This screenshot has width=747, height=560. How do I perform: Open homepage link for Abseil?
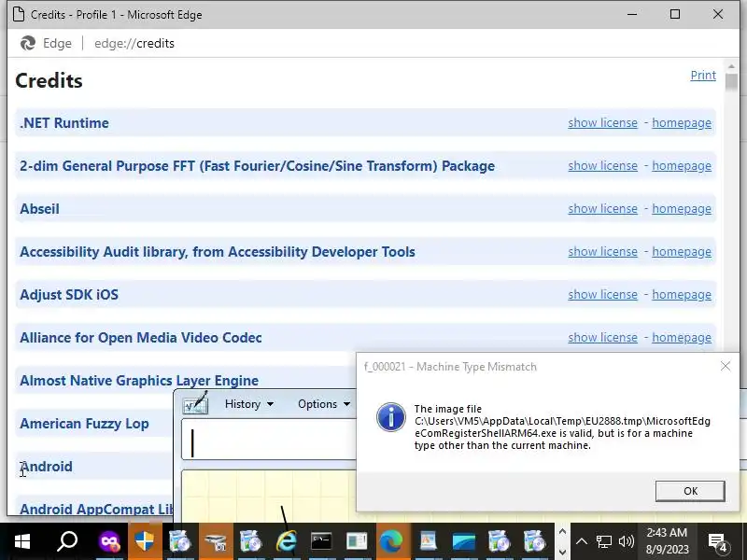click(682, 208)
